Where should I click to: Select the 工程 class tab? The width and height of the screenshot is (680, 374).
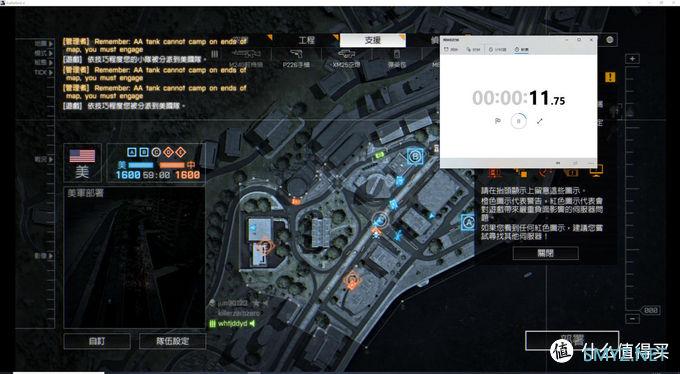click(306, 40)
